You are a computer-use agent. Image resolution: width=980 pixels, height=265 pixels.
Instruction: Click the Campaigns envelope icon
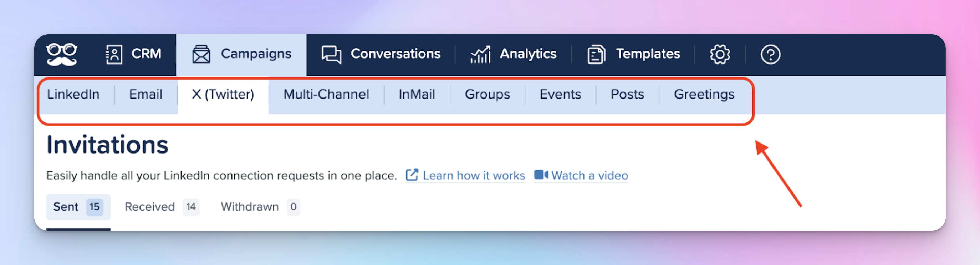201,54
